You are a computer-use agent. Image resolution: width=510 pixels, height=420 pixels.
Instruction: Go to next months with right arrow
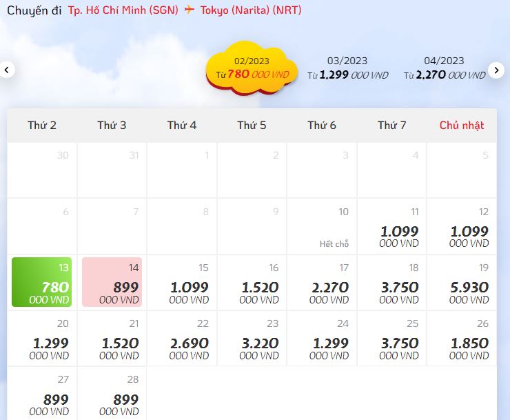click(x=496, y=70)
